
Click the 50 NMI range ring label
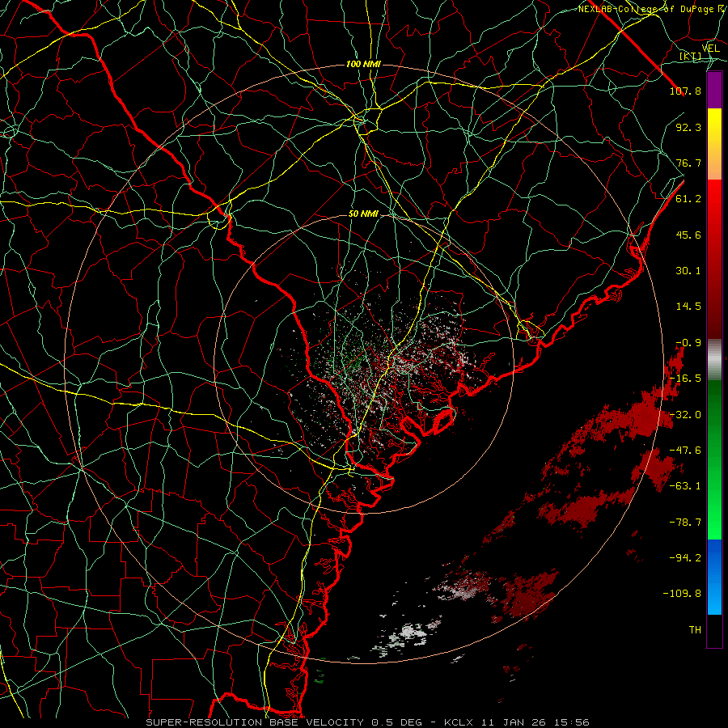pos(363,214)
